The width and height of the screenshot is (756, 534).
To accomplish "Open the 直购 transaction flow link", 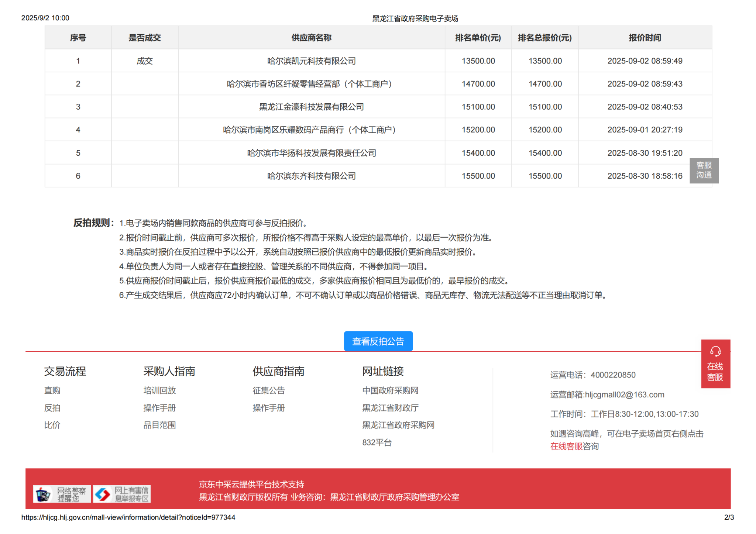I will 52,390.
